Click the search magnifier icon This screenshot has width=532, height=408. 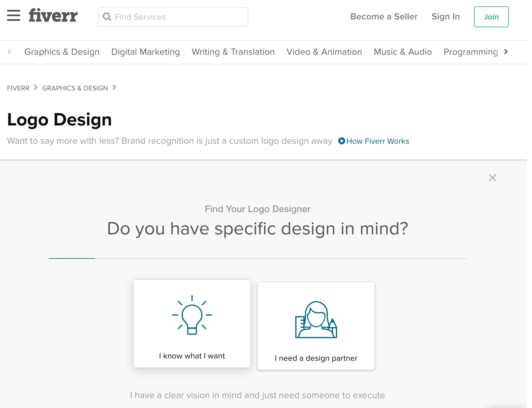(x=107, y=17)
